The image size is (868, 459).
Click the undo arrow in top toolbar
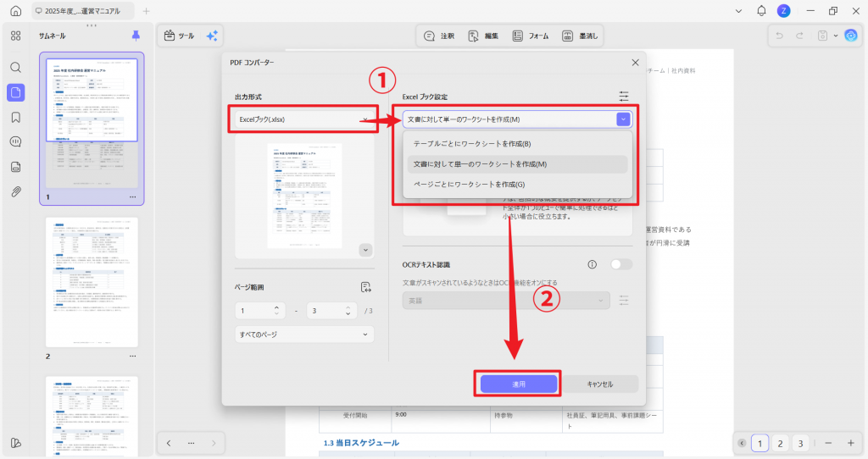[x=780, y=36]
